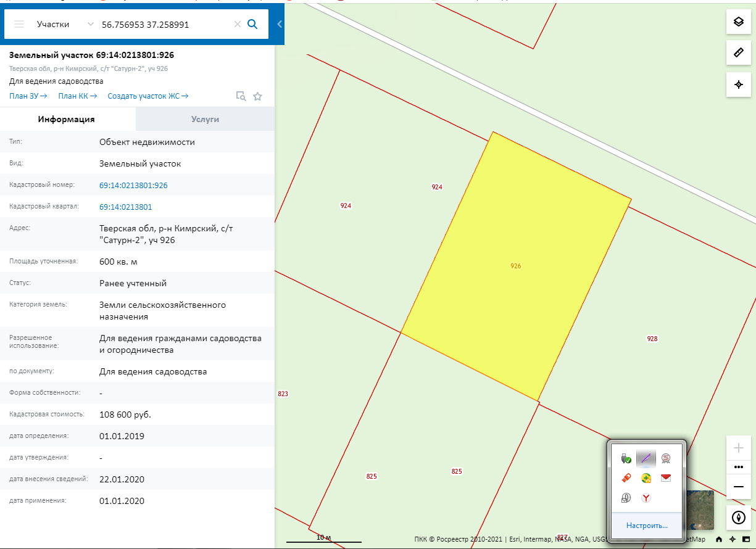Viewport: 756px width, 549px height.
Task: Click the Земельный участок 69:14:0213801:926 heading
Action: tap(91, 55)
